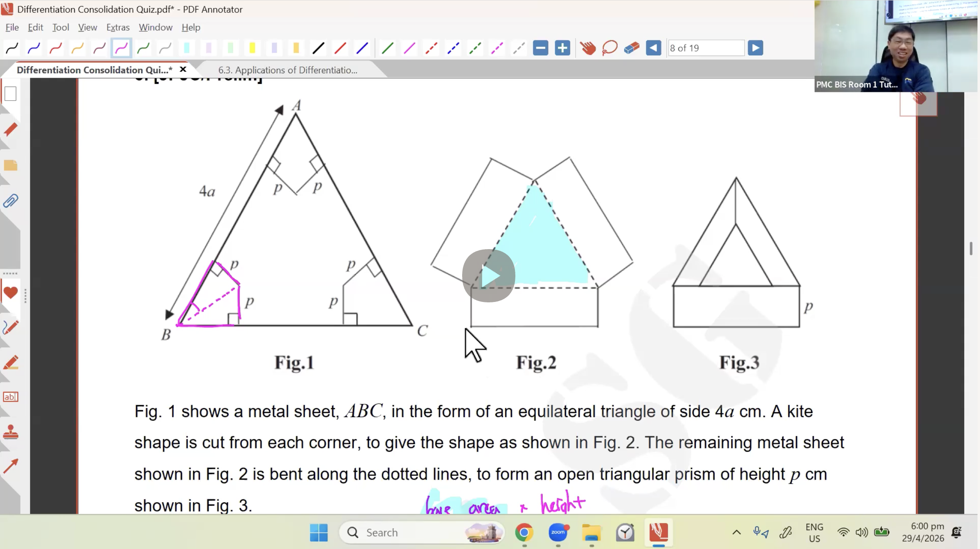Open the View menu
The image size is (980, 549).
(87, 27)
